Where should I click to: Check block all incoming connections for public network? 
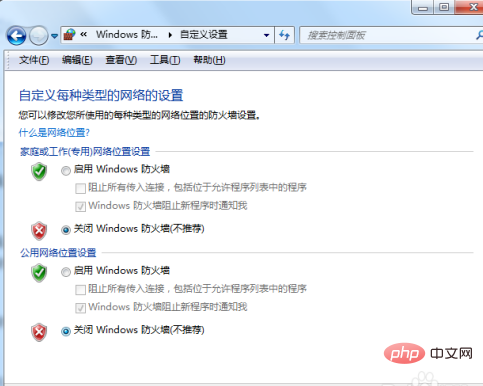coord(80,290)
